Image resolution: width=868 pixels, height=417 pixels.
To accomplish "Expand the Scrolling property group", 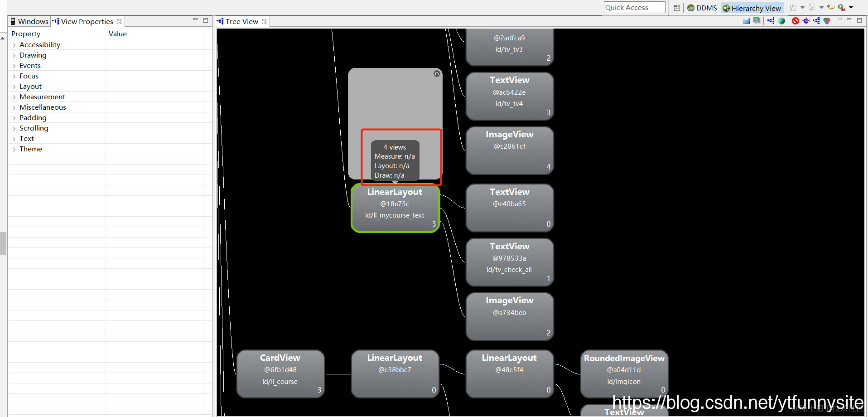I will 14,128.
